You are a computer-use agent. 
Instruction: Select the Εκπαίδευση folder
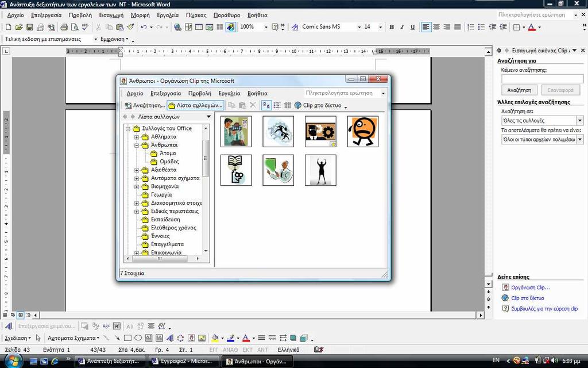pyautogui.click(x=165, y=220)
